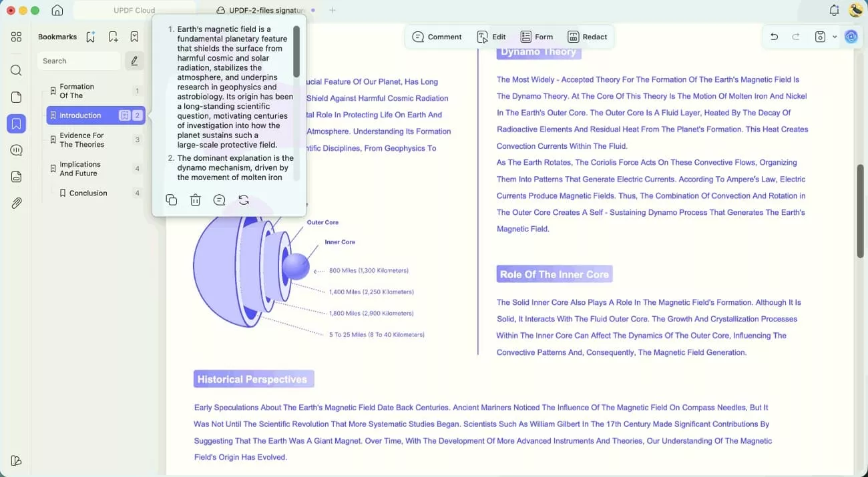Open the Comment mode

tap(437, 37)
